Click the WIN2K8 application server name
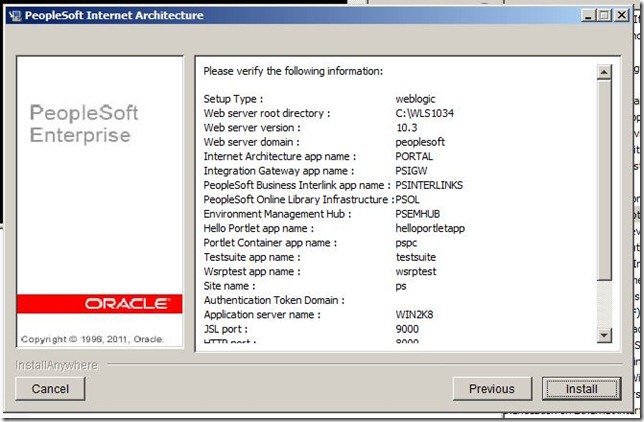This screenshot has width=644, height=422. (x=415, y=315)
